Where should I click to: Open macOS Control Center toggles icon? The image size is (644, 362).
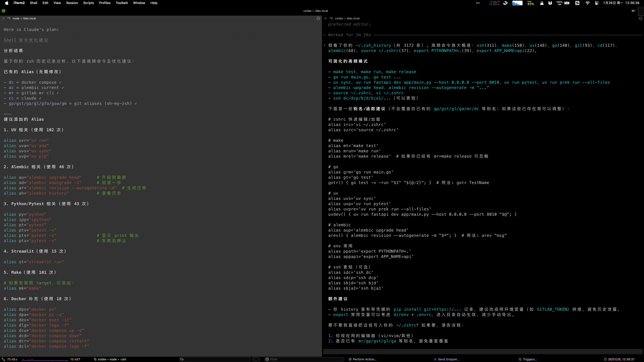[x=597, y=3]
